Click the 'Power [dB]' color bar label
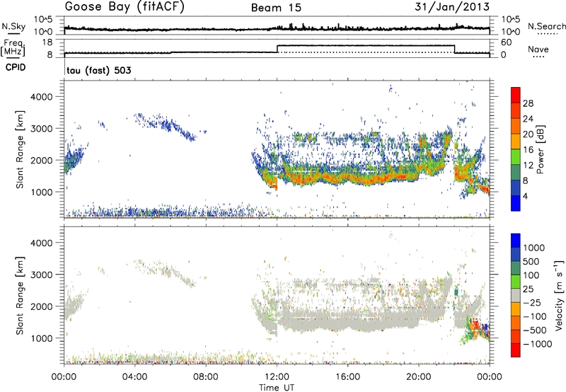Viewport: 566px width, 392px height. [x=540, y=149]
